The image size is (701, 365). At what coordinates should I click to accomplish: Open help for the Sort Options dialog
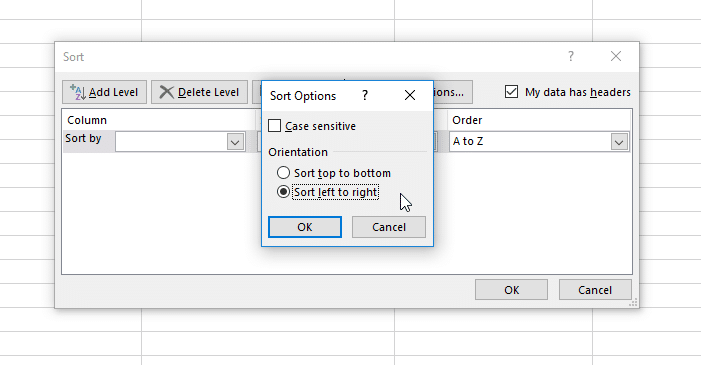pos(365,95)
